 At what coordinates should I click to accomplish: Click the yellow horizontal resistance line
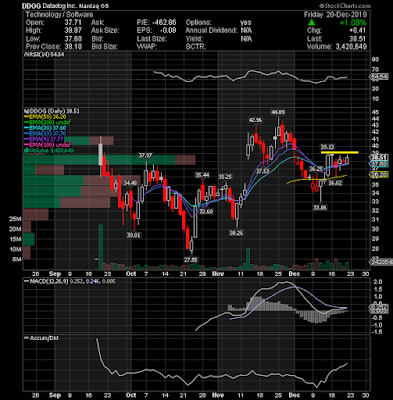pos(339,152)
